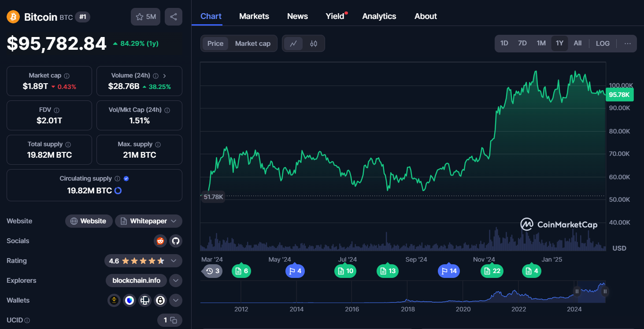Copy the UCID with copy icon
The image size is (644, 329).
[x=174, y=320]
